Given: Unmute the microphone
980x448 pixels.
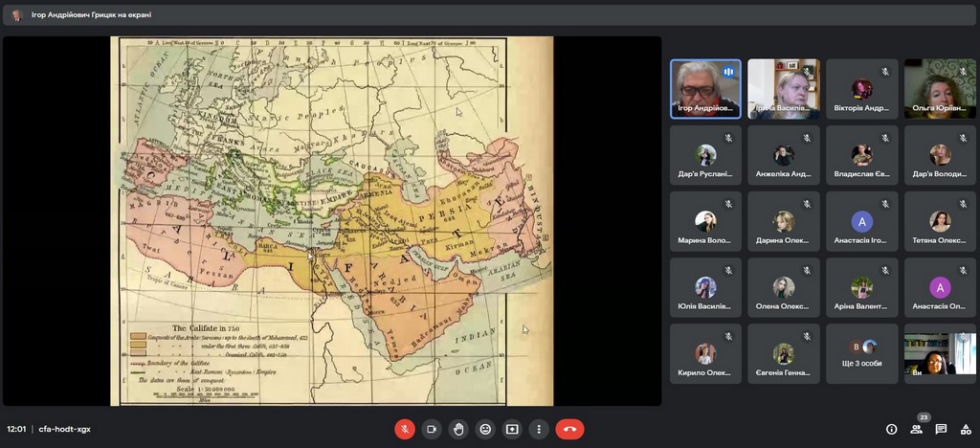Looking at the screenshot, I should [x=405, y=430].
